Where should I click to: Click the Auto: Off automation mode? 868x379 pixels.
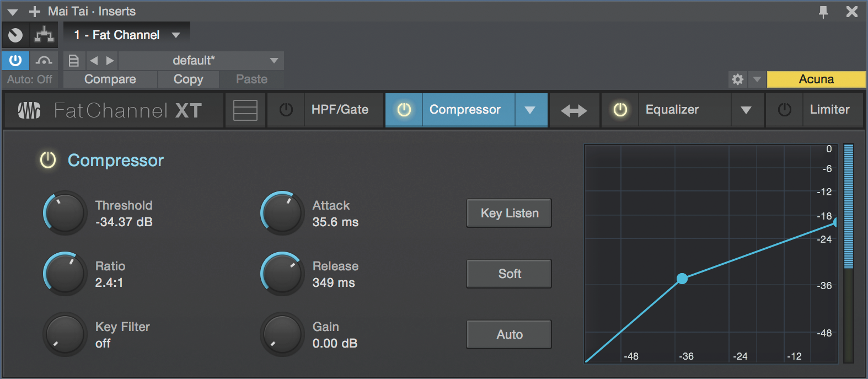(30, 79)
